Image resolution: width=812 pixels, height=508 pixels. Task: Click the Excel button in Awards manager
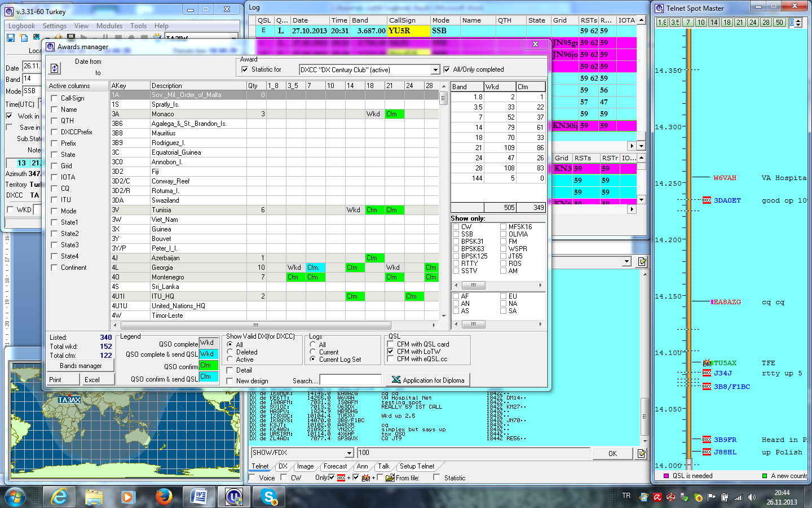tap(98, 380)
